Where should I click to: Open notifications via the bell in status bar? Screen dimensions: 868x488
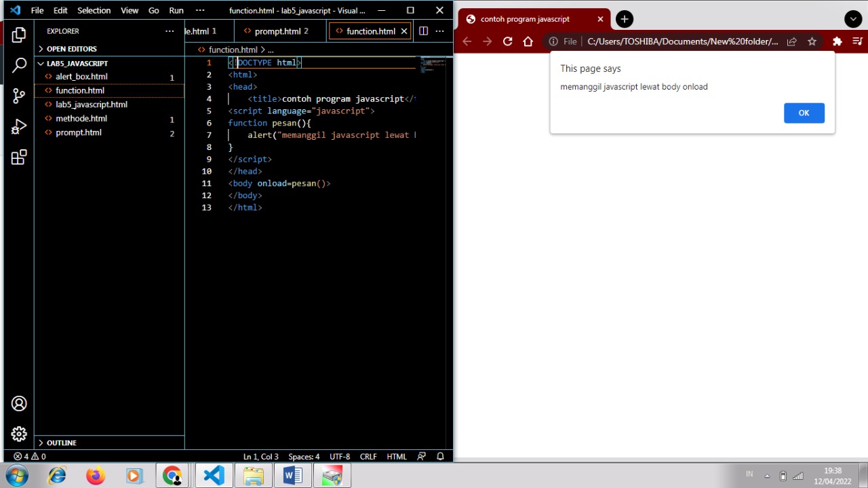(x=440, y=456)
